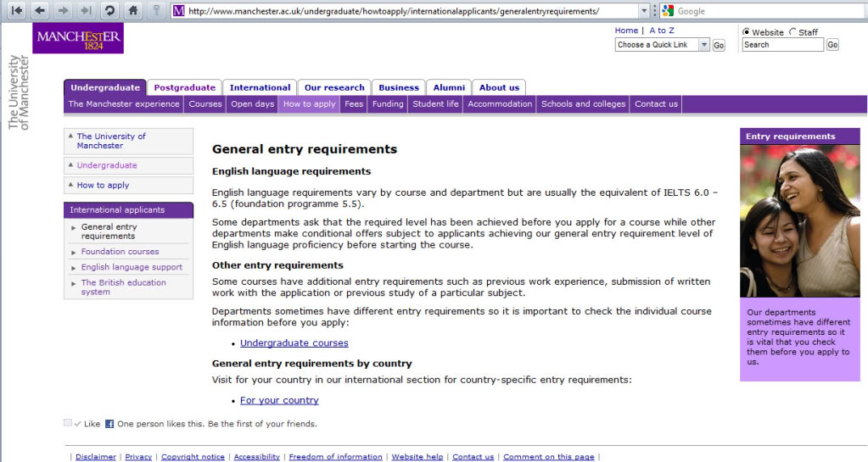
Task: Open the Student life submenu item
Action: pos(435,104)
